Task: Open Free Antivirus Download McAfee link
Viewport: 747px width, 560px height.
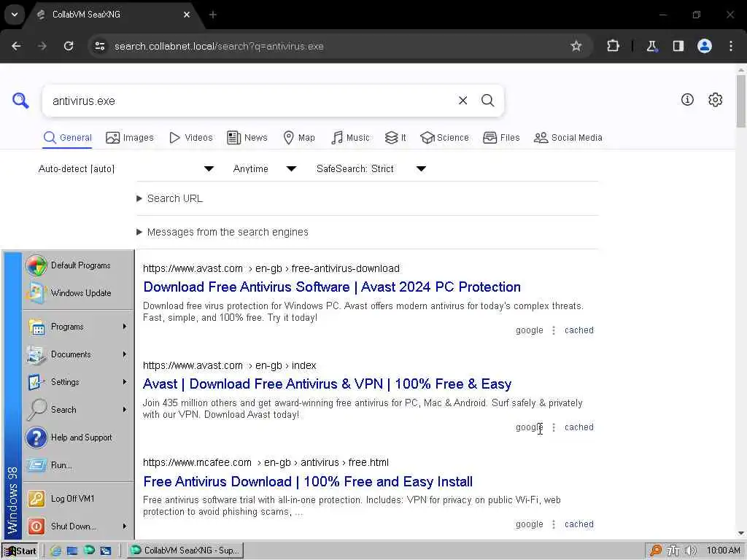Action: coord(308,481)
